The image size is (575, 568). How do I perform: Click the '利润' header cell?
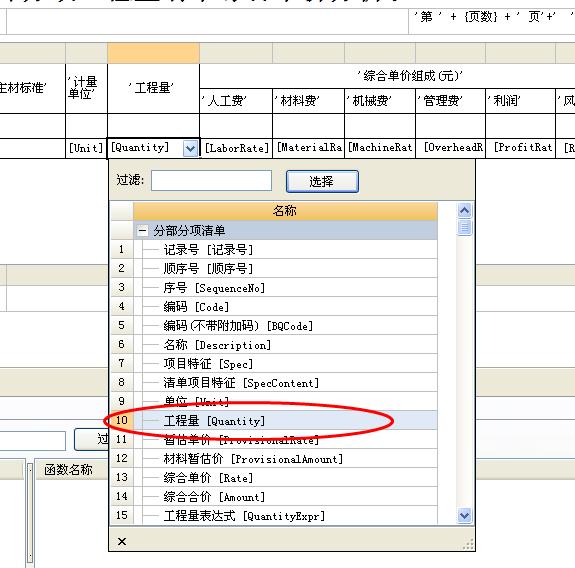[x=521, y=101]
